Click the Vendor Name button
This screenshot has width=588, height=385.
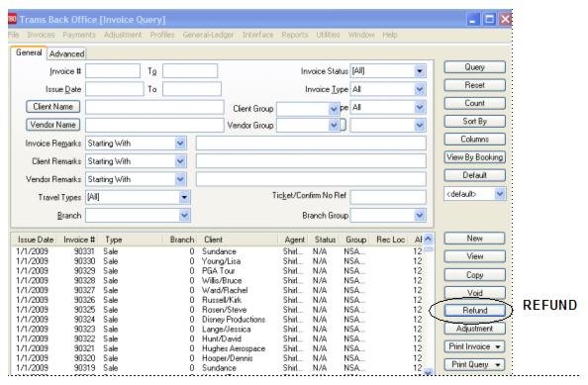pos(52,125)
